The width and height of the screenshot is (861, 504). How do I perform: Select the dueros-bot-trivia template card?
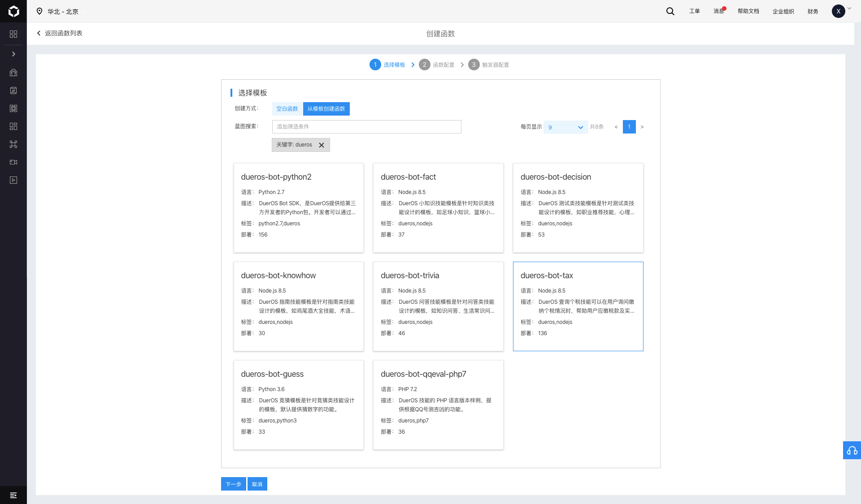click(438, 306)
